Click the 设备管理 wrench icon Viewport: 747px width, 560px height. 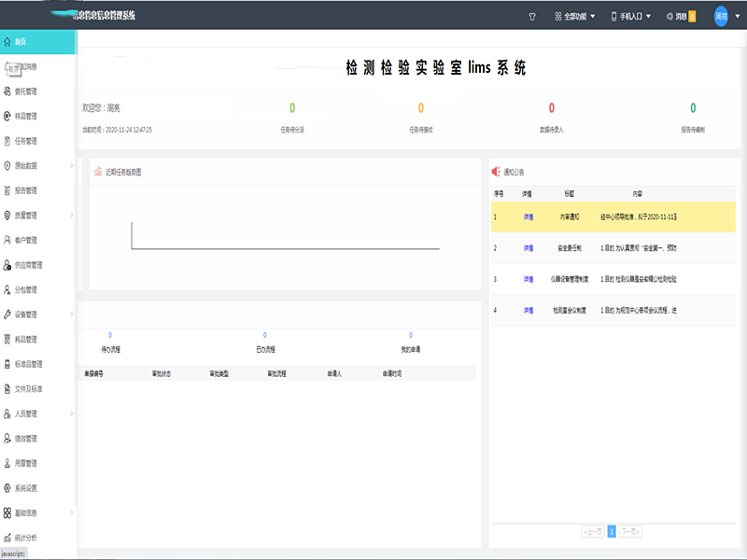7,315
